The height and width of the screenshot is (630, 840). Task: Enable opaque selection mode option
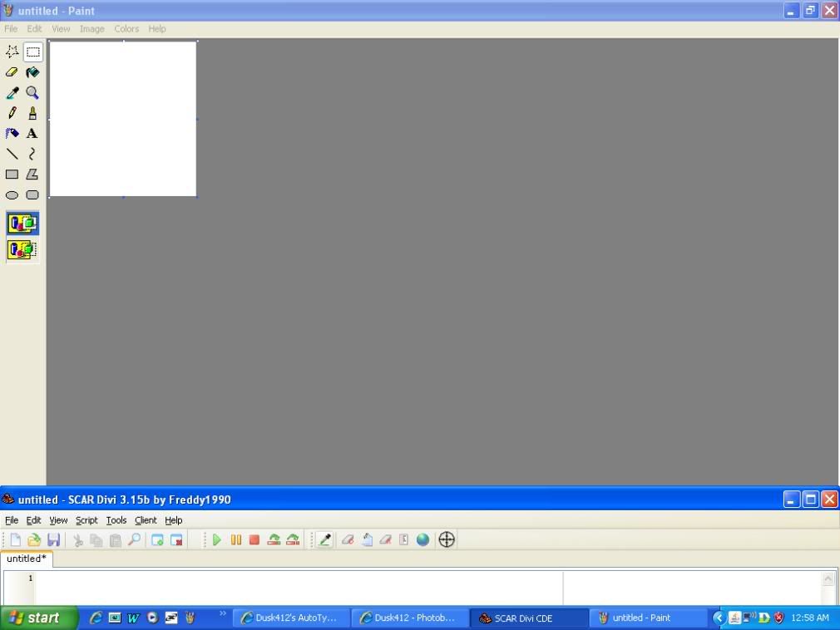click(x=22, y=223)
